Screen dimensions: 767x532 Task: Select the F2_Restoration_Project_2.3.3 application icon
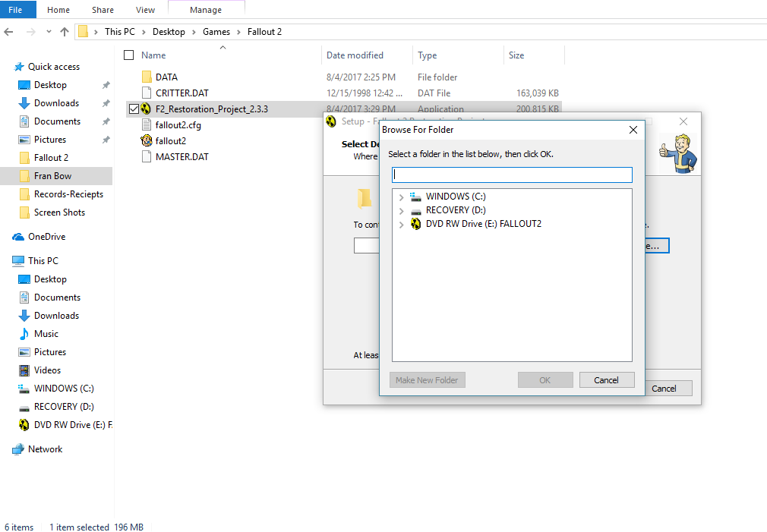[146, 109]
